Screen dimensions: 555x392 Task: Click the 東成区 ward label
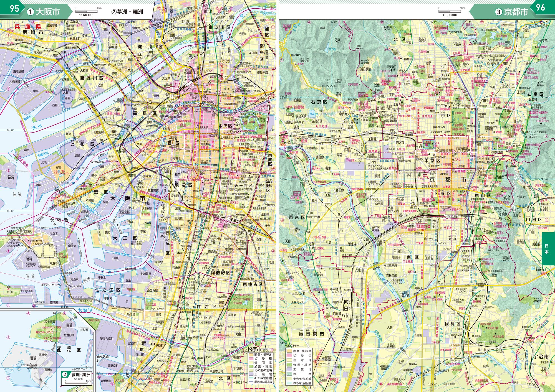270,160
